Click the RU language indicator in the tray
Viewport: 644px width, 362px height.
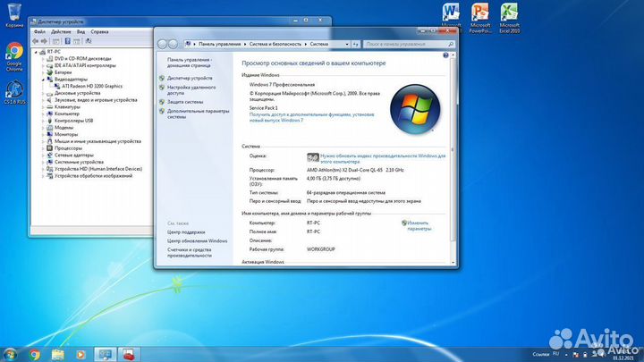pos(555,353)
